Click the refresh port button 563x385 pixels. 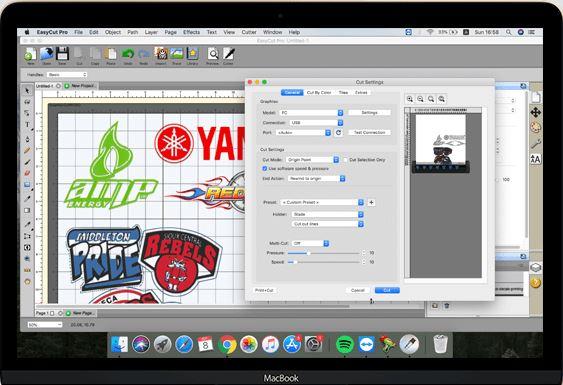338,133
